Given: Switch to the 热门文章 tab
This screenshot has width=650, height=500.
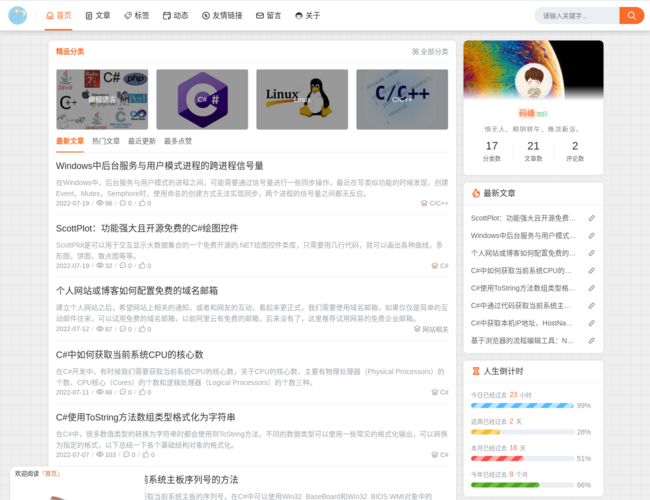Looking at the screenshot, I should point(106,141).
